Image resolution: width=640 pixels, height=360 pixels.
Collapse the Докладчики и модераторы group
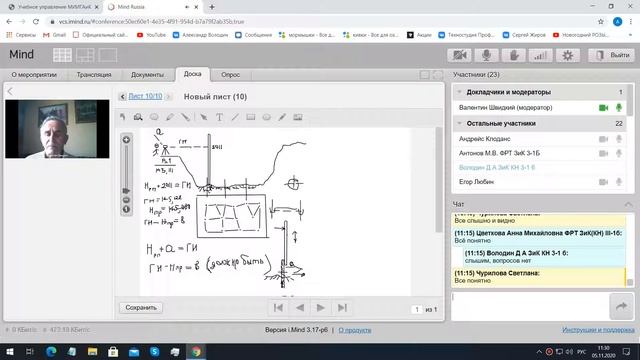point(460,92)
